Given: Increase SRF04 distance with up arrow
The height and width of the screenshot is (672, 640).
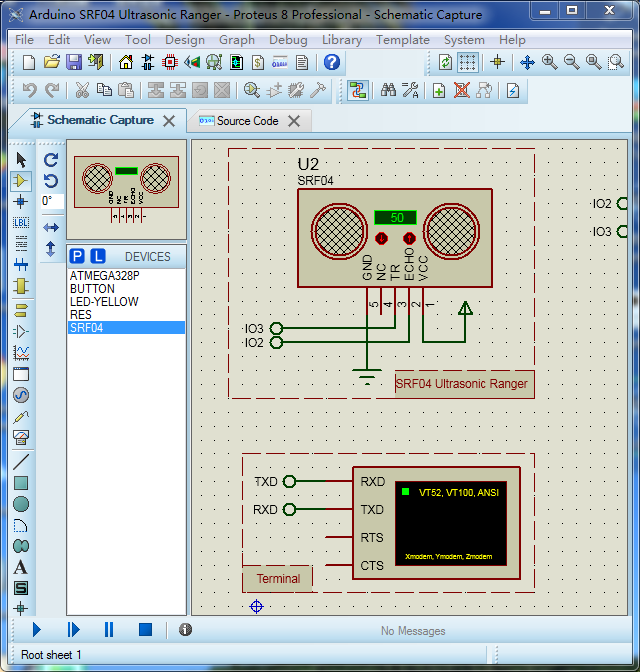Looking at the screenshot, I should click(409, 238).
